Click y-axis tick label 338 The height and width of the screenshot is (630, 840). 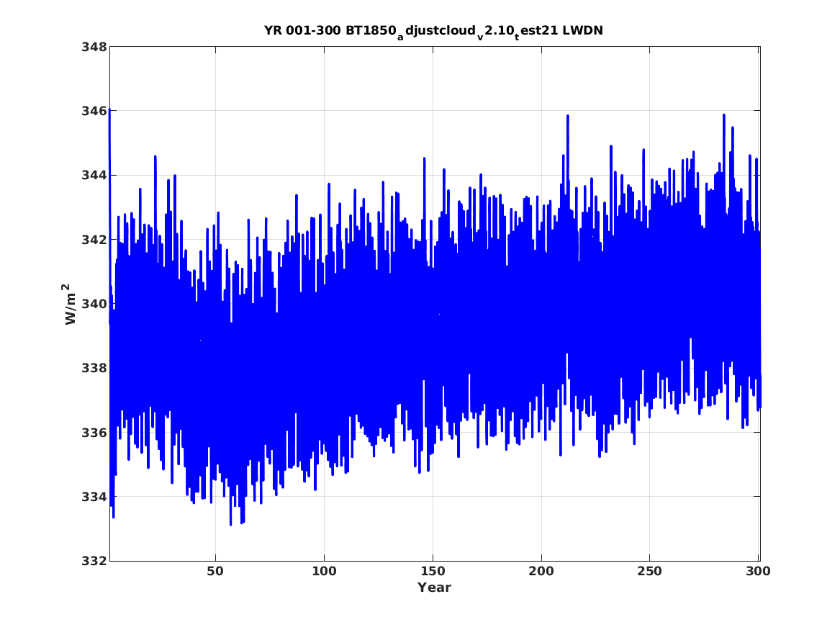[x=94, y=369]
